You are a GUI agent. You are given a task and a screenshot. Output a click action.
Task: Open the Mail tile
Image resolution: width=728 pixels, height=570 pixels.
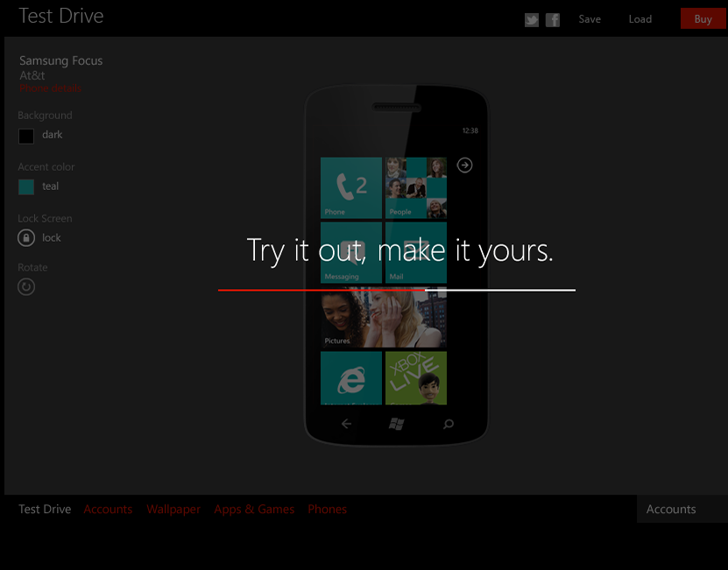(x=416, y=252)
